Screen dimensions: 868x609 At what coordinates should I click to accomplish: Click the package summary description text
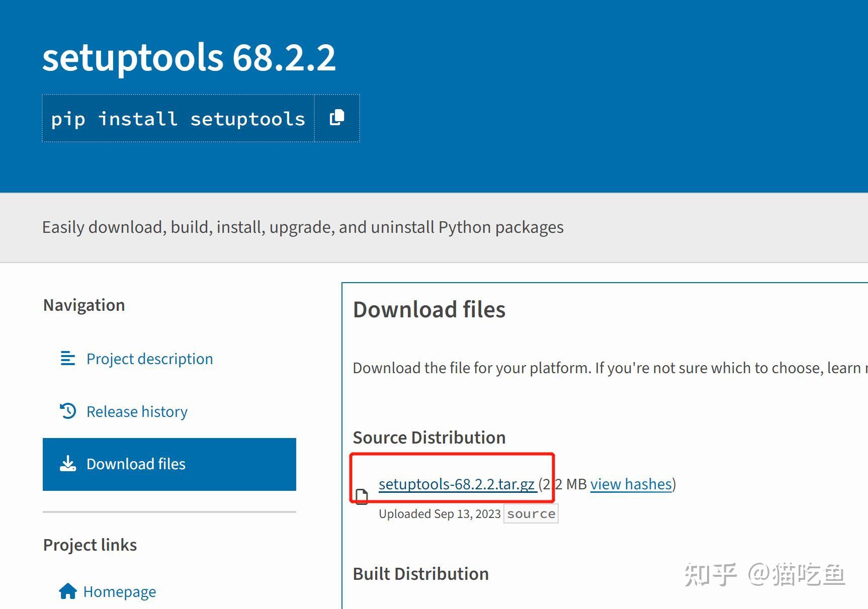coord(303,227)
